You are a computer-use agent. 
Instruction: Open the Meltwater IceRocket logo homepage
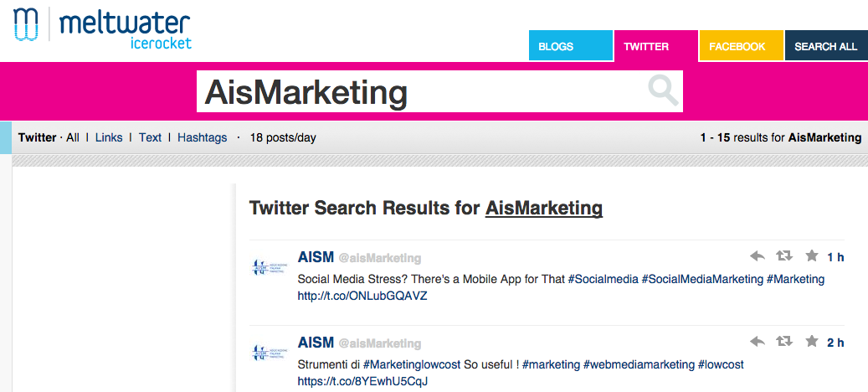click(102, 28)
